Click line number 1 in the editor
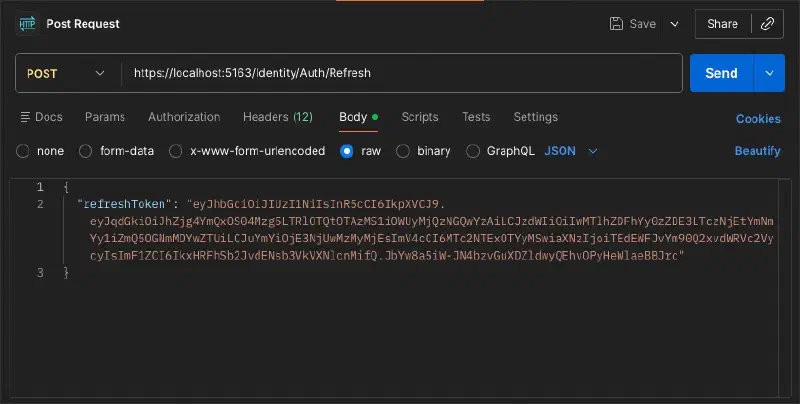This screenshot has height=404, width=800. click(40, 187)
